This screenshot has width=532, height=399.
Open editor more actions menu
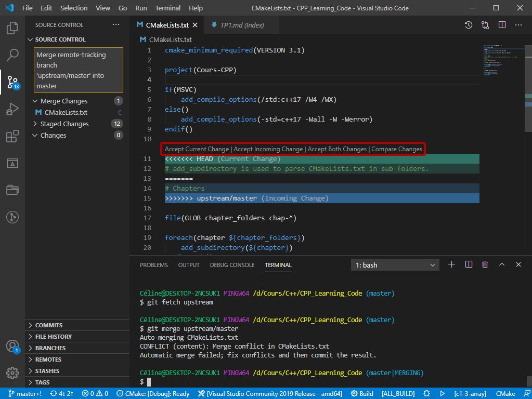pyautogui.click(x=518, y=25)
